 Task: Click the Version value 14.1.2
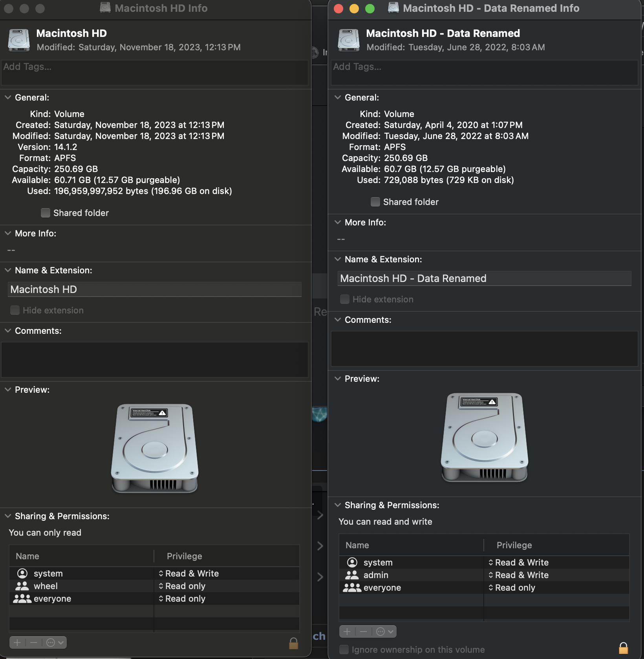[x=66, y=147]
